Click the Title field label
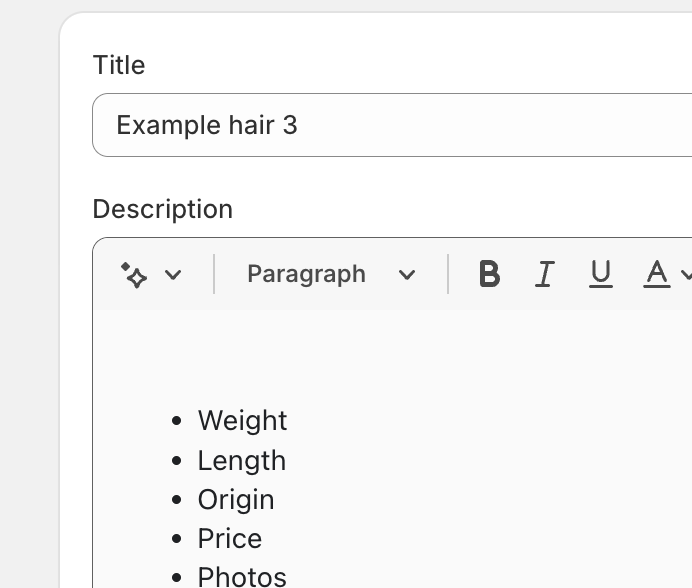The width and height of the screenshot is (692, 588). [119, 65]
